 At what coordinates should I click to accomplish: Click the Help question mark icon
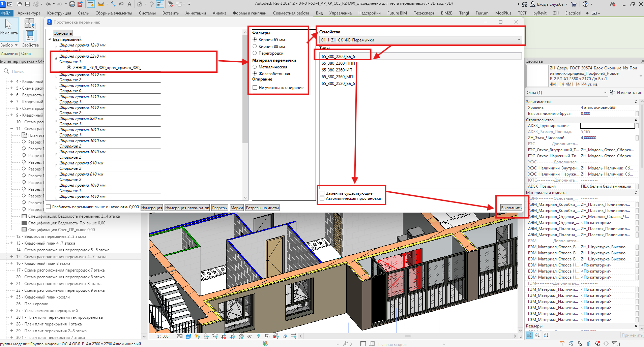point(586,4)
